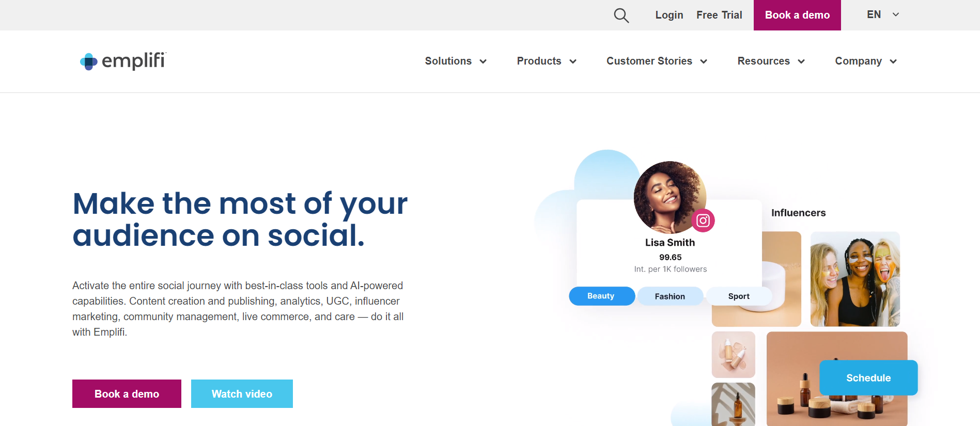Image resolution: width=980 pixels, height=426 pixels.
Task: Click the Emplifi logo
Action: (123, 61)
